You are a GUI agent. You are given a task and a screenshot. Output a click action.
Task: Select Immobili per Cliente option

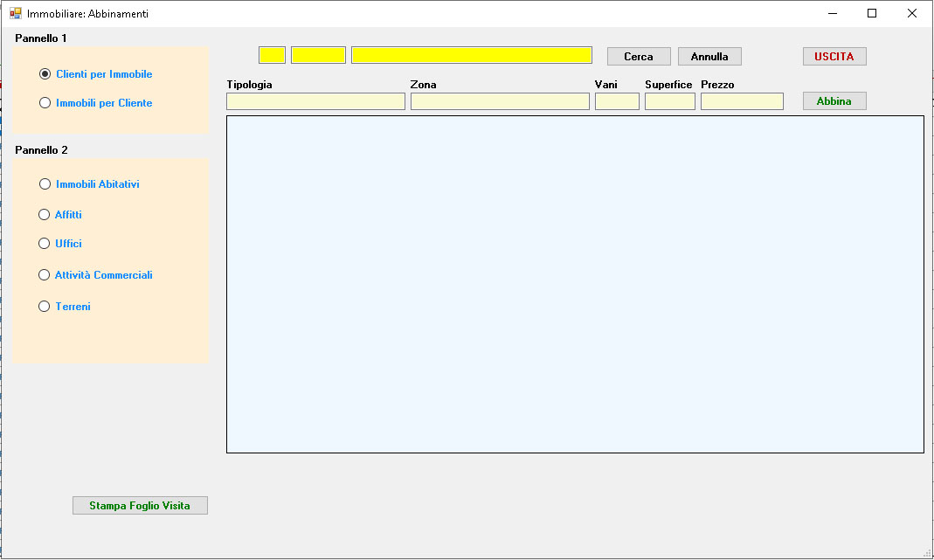click(x=45, y=103)
